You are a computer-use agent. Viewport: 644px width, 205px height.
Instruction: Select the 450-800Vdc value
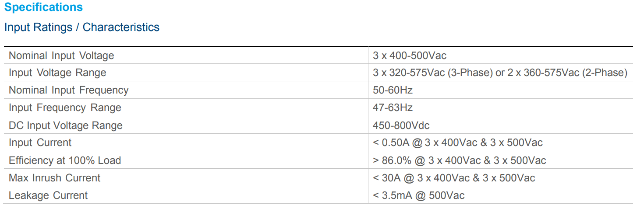coord(401,125)
